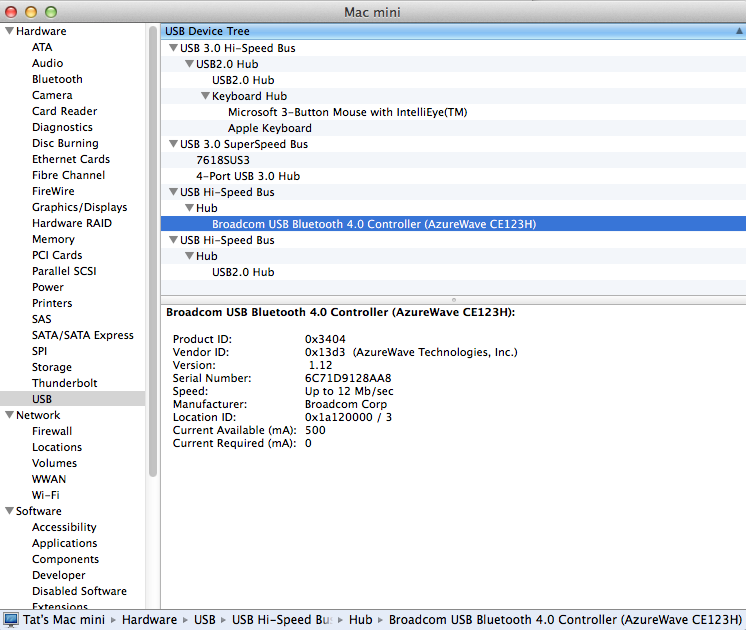The width and height of the screenshot is (746, 630).
Task: Collapse the Hardware section triangle
Action: pyautogui.click(x=9, y=32)
